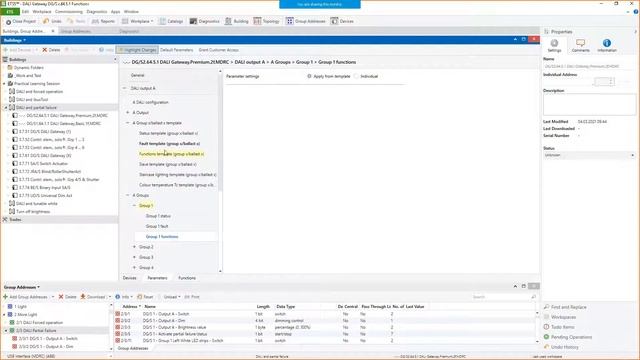Expand the 'Group 3' node
Viewport: 640px width, 360px height.
tap(134, 257)
